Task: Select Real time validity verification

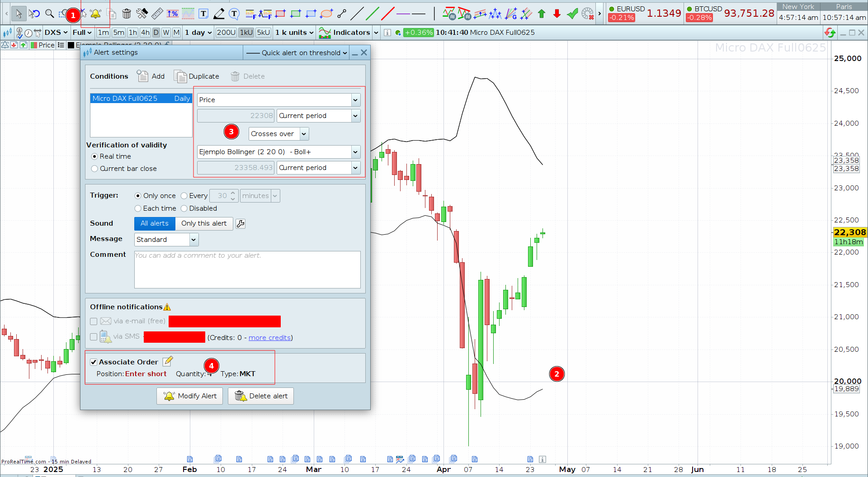Action: click(94, 156)
